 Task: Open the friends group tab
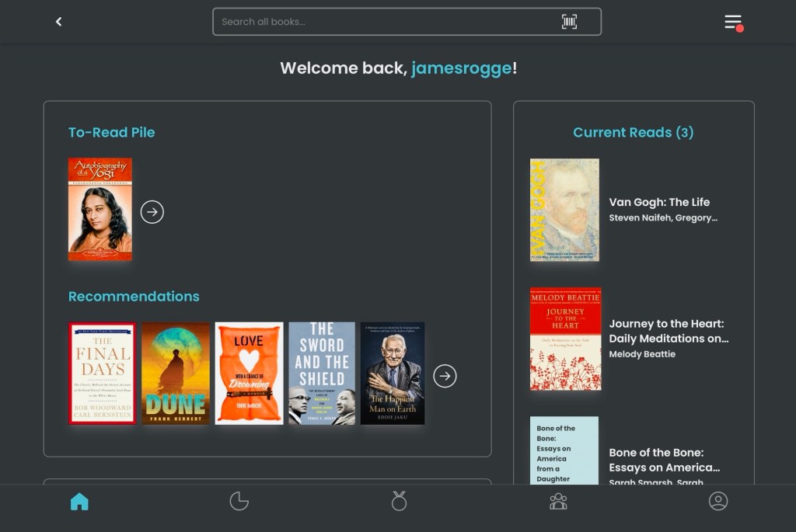tap(558, 502)
